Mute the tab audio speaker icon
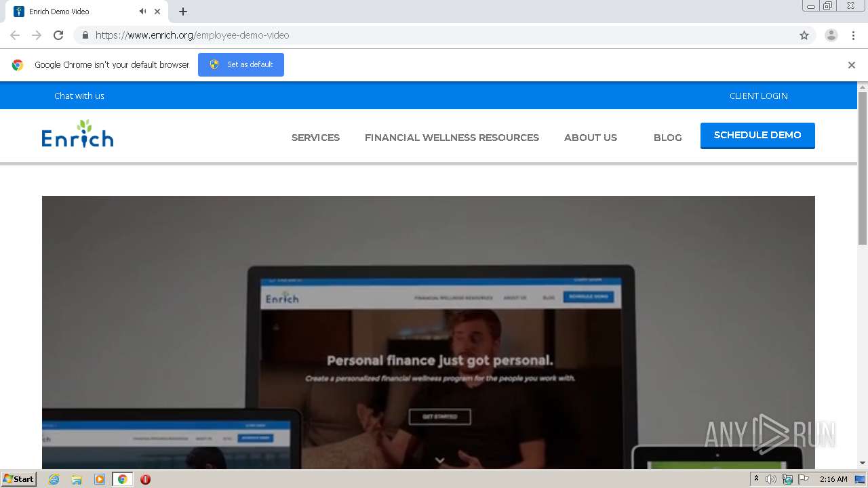868x488 pixels. (142, 12)
